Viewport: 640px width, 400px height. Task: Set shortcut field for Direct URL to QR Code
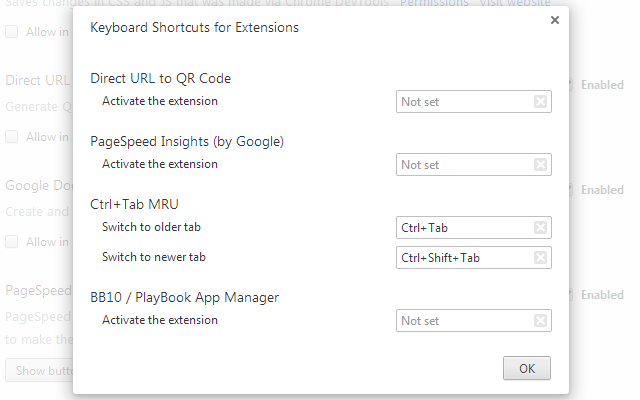pos(473,101)
